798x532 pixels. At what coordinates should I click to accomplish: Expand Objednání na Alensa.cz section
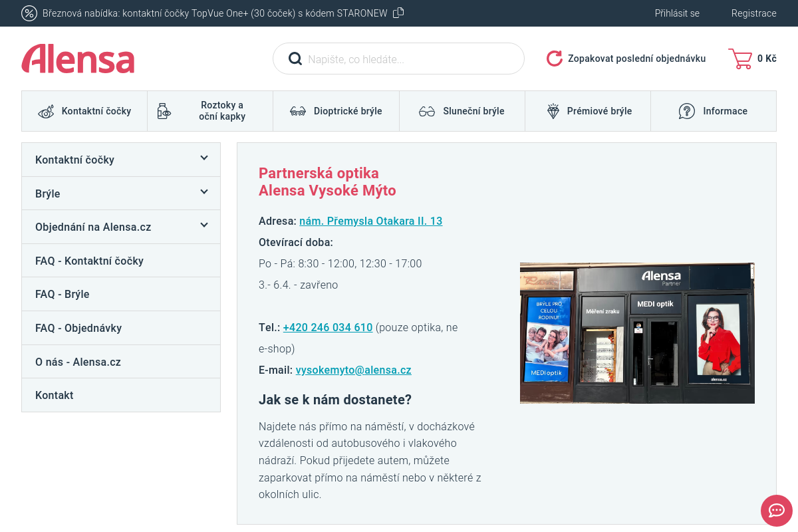tap(204, 225)
